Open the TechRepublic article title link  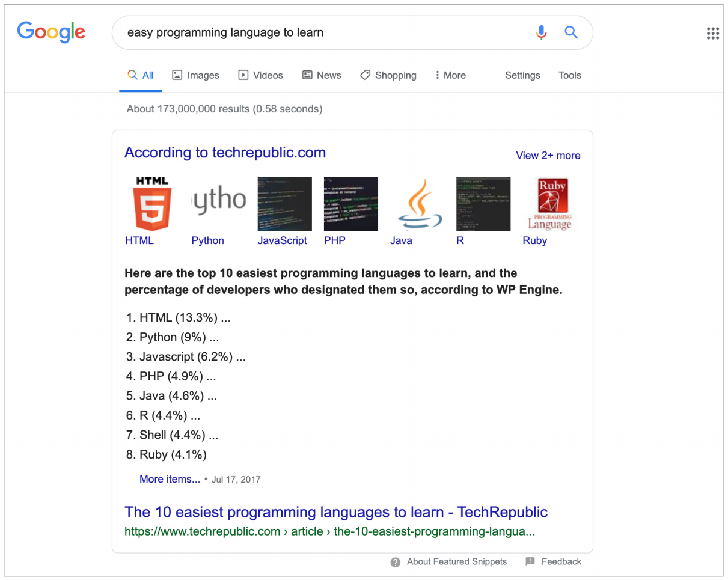tap(335, 512)
